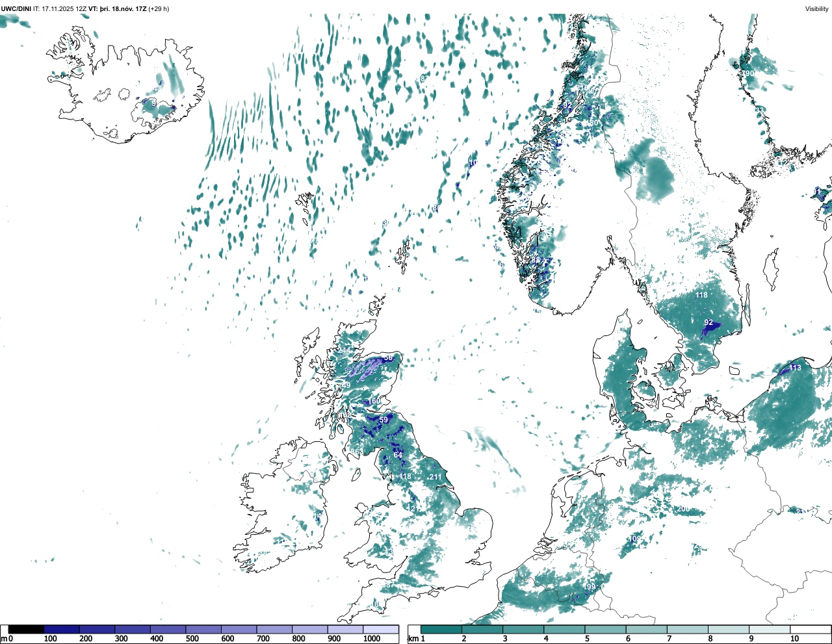Click the 'UWC/DINI' model label
832x644 pixels.
pos(16,9)
